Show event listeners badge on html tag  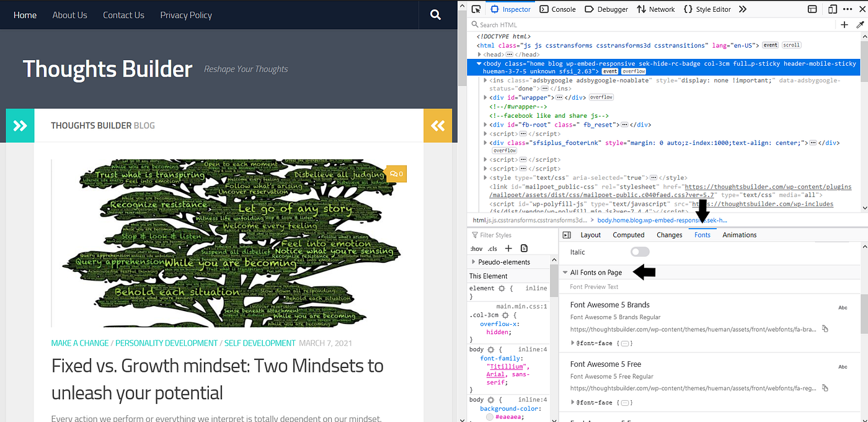pyautogui.click(x=770, y=45)
